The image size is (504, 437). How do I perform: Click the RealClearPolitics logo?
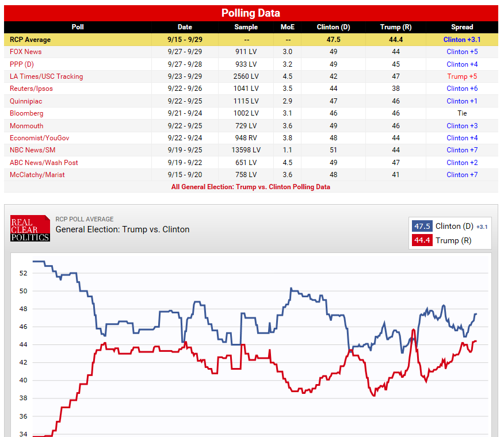pyautogui.click(x=30, y=228)
